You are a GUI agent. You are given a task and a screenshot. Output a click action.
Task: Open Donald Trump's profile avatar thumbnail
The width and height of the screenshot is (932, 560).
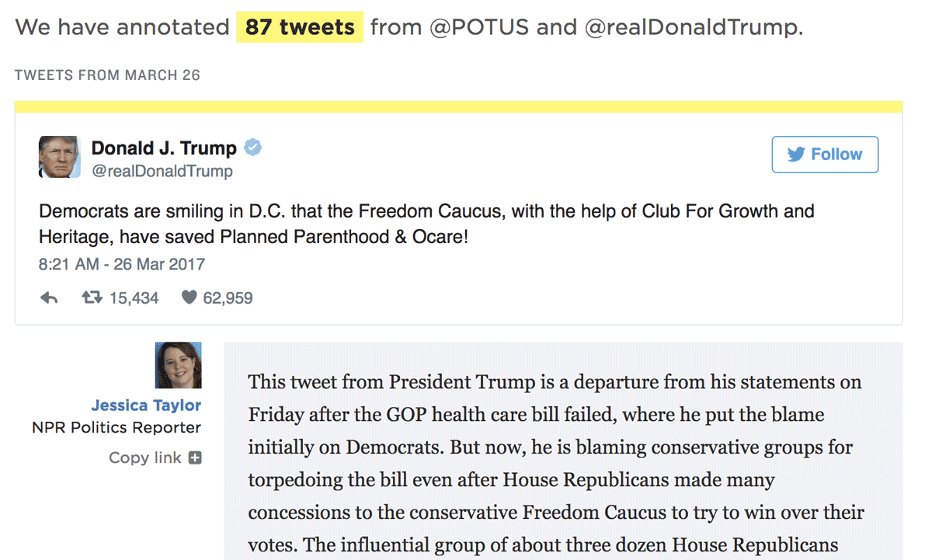(60, 156)
